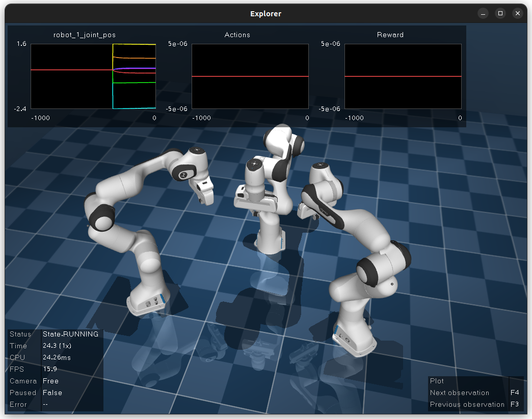This screenshot has height=419, width=532.
Task: Click the Status label
Action: click(x=20, y=334)
